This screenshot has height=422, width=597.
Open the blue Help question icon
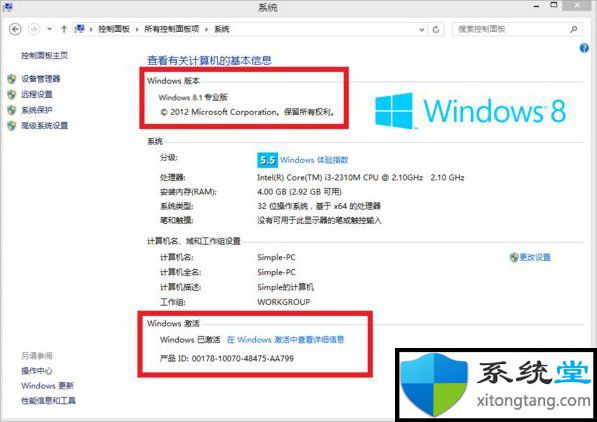coord(584,48)
